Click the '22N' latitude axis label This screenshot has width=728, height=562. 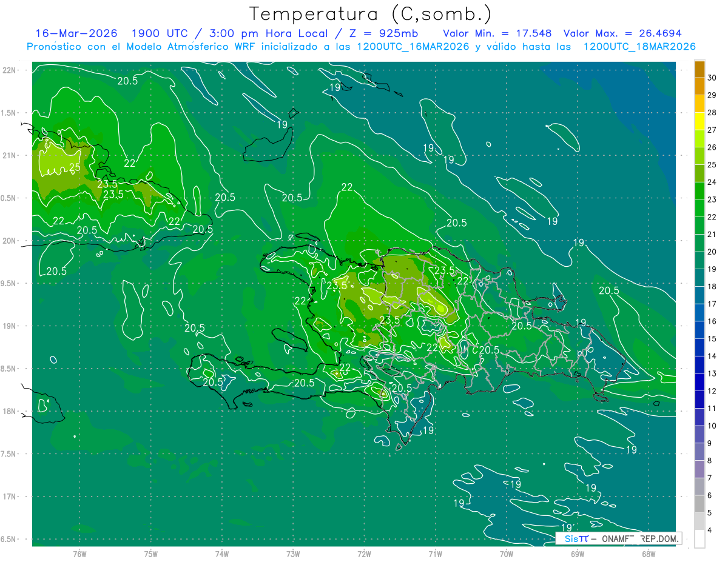10,70
